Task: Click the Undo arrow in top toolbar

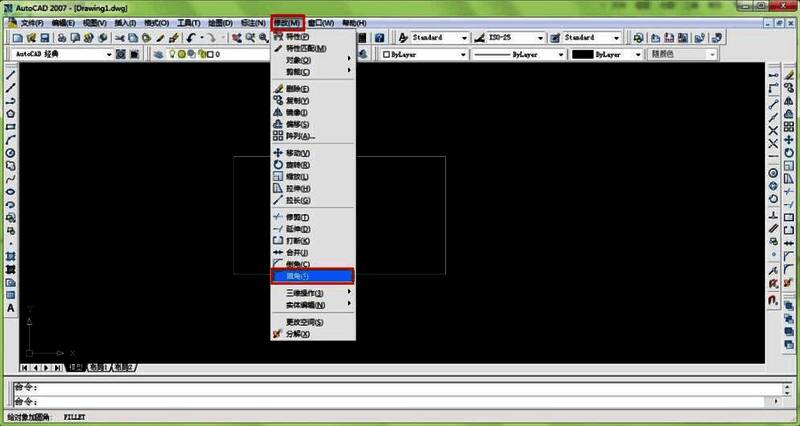Action: point(191,38)
